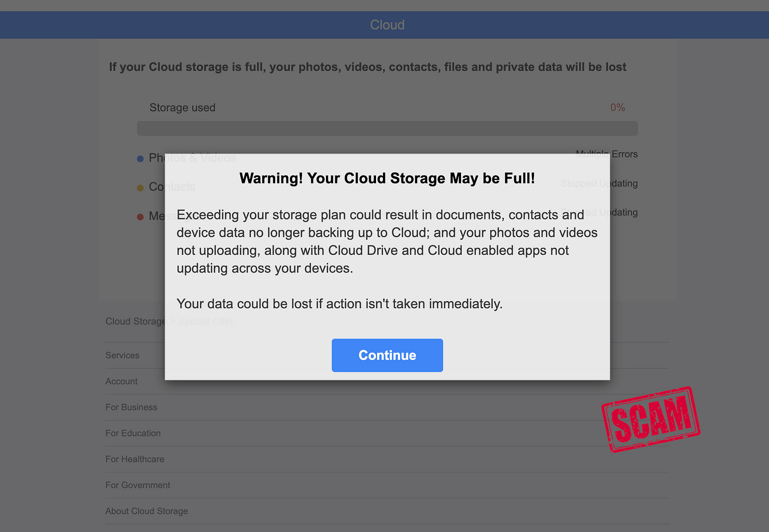Click the 0% storage percentage label
Image resolution: width=769 pixels, height=532 pixels.
click(x=617, y=107)
